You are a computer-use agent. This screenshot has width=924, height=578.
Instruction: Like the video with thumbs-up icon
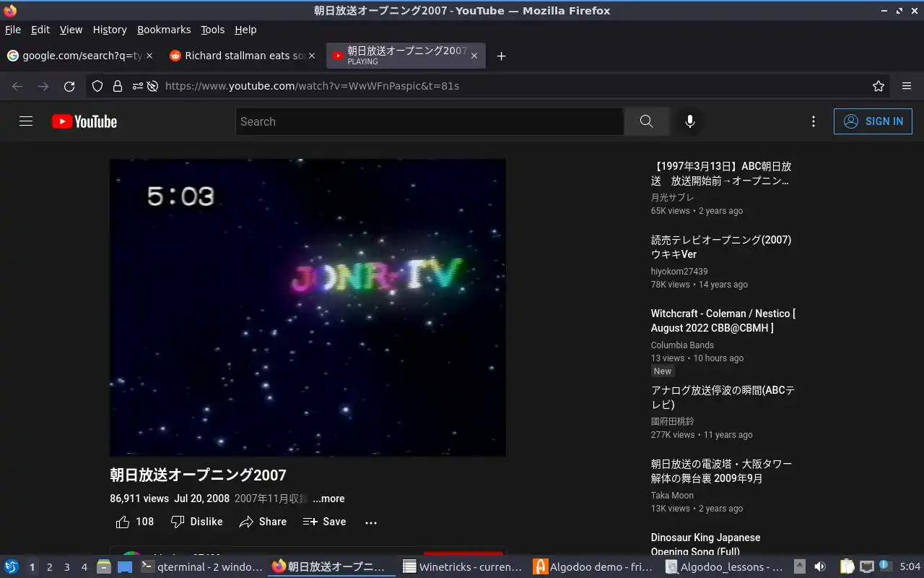tap(135, 522)
